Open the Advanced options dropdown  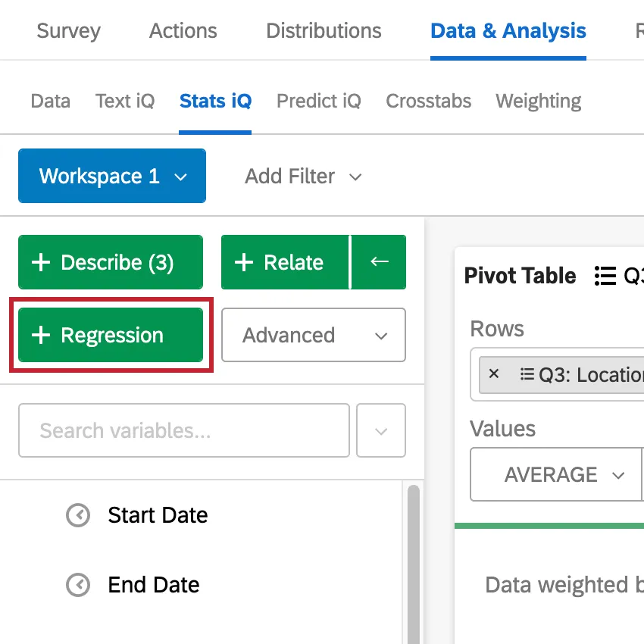tap(313, 335)
